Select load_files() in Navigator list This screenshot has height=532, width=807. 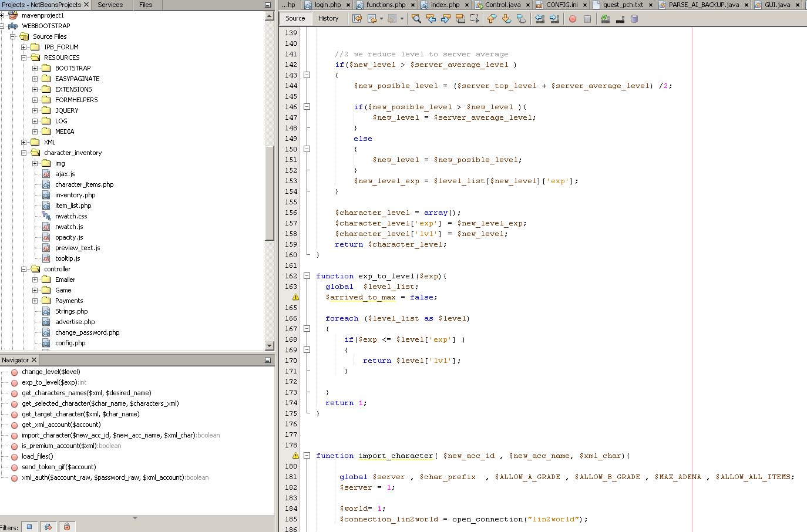[x=38, y=456]
